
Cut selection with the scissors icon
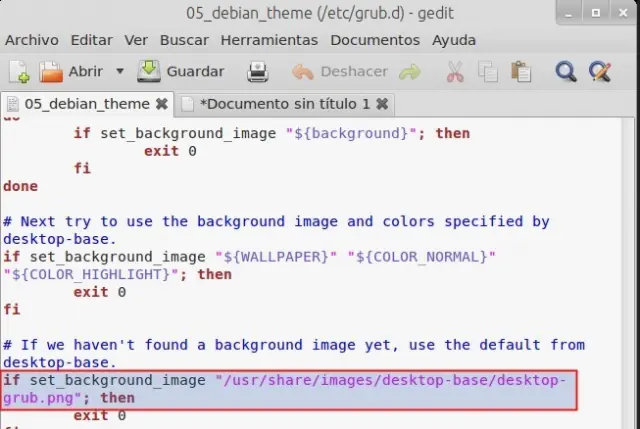455,72
